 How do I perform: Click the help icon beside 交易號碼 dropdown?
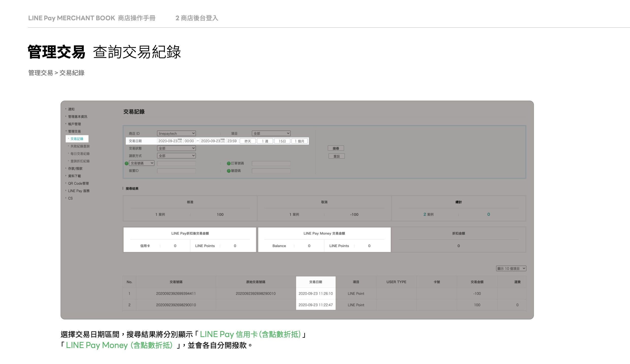pyautogui.click(x=127, y=163)
